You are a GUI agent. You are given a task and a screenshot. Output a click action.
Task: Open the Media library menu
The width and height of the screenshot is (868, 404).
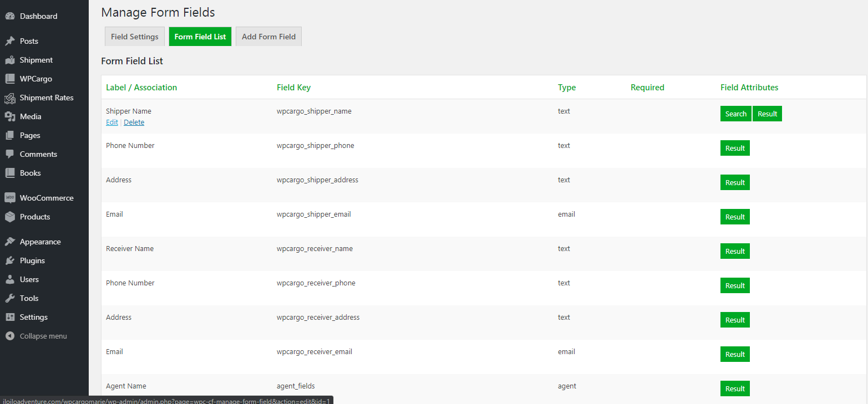pos(44,116)
